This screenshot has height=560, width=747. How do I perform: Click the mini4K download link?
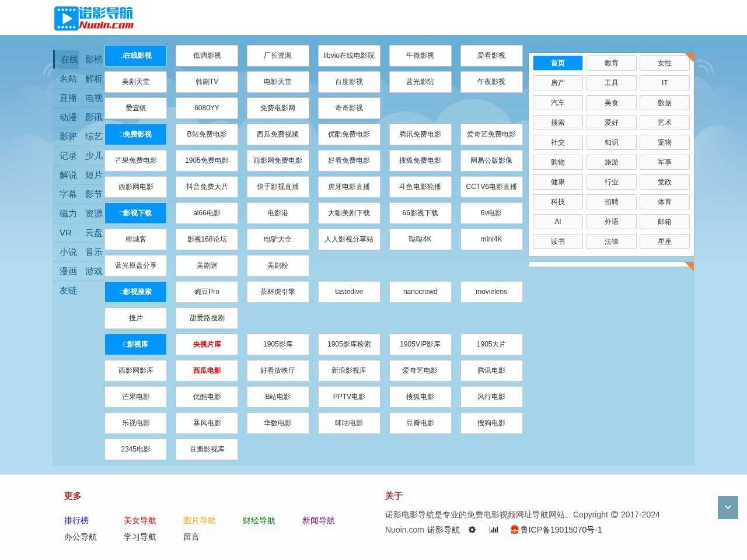[491, 239]
